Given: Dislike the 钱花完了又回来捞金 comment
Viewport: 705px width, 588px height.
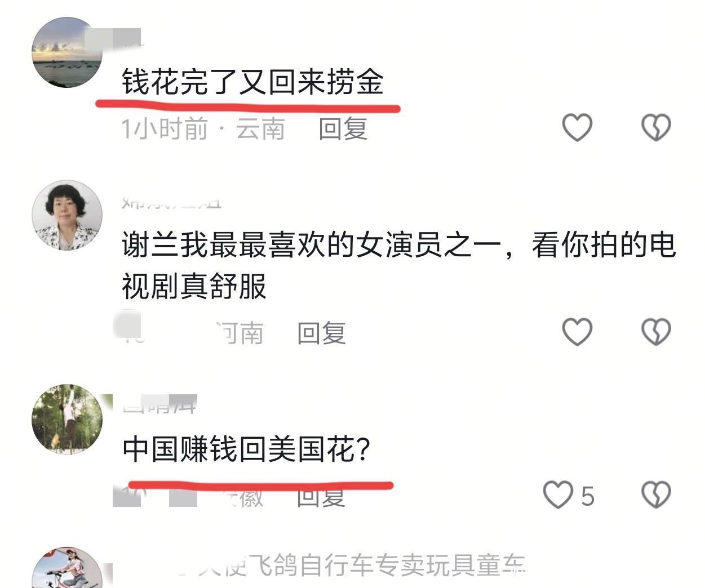Looking at the screenshot, I should [656, 127].
